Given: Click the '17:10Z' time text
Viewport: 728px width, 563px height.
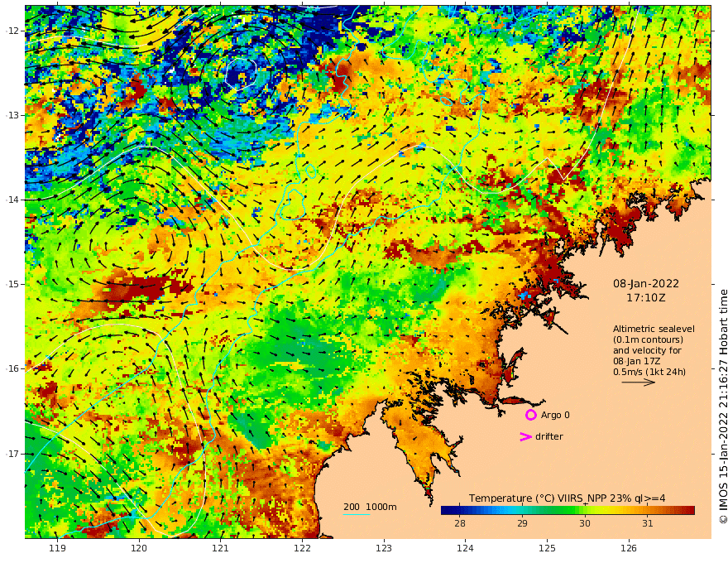Looking at the screenshot, I should [646, 298].
